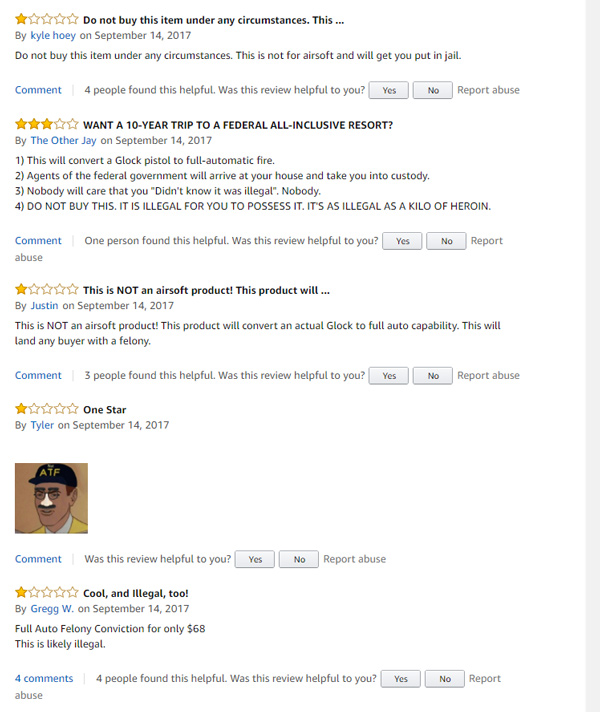The width and height of the screenshot is (600, 712).
Task: Click the one-star rating on Tyler's review
Action: (46, 410)
